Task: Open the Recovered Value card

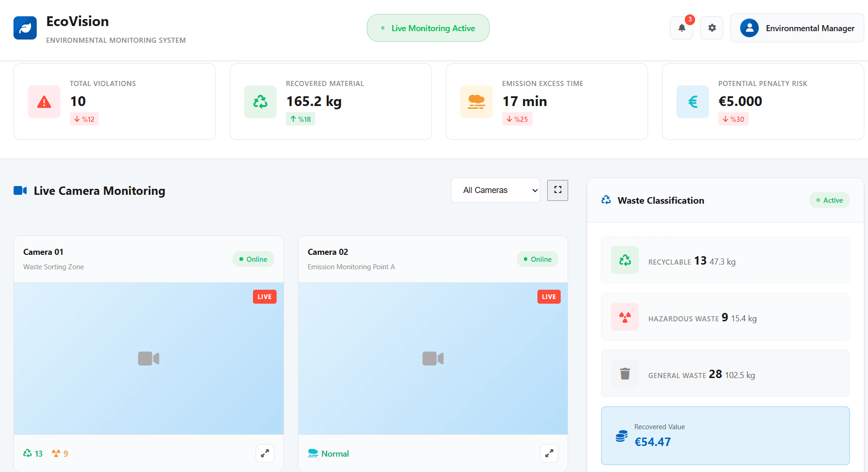Action: tap(725, 436)
